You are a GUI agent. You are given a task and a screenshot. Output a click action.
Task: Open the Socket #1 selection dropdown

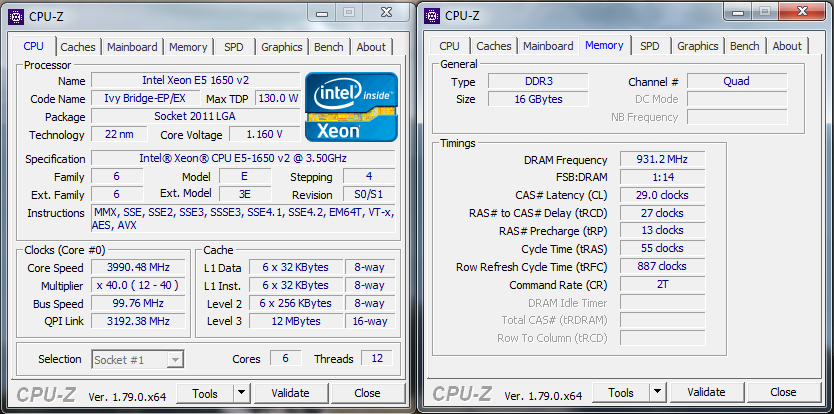pos(138,360)
